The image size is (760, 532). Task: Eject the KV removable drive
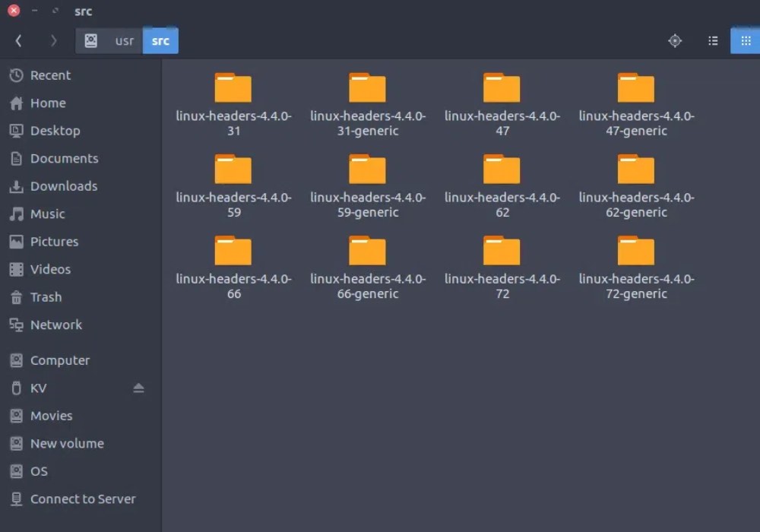click(x=138, y=388)
